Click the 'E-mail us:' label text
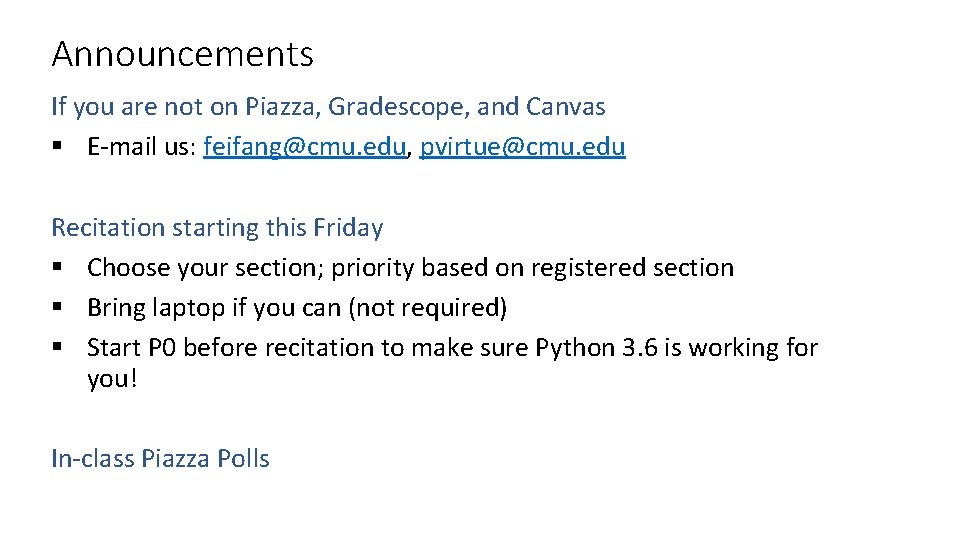The image size is (960, 540). pyautogui.click(x=142, y=147)
